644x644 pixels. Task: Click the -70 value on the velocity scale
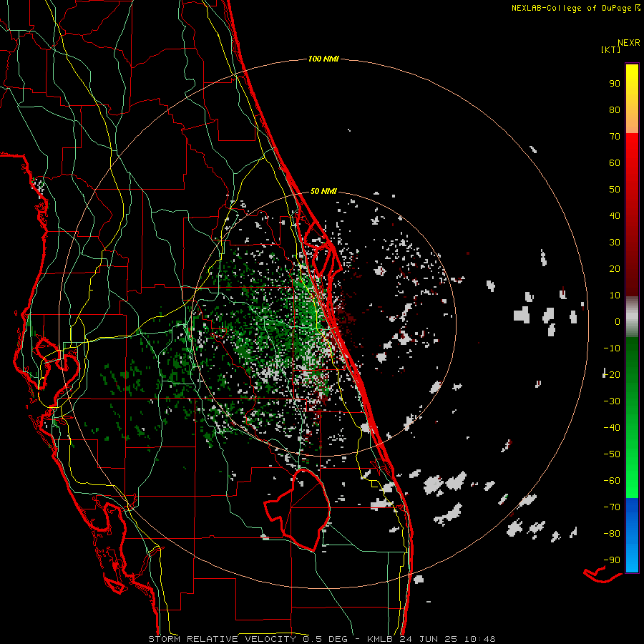(612, 507)
